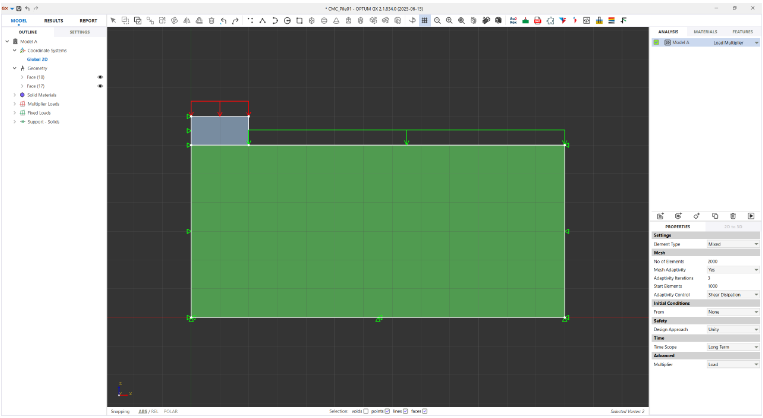This screenshot has height=418, width=763.
Task: Expand the Solid Materials tree node
Action: [x=15, y=95]
